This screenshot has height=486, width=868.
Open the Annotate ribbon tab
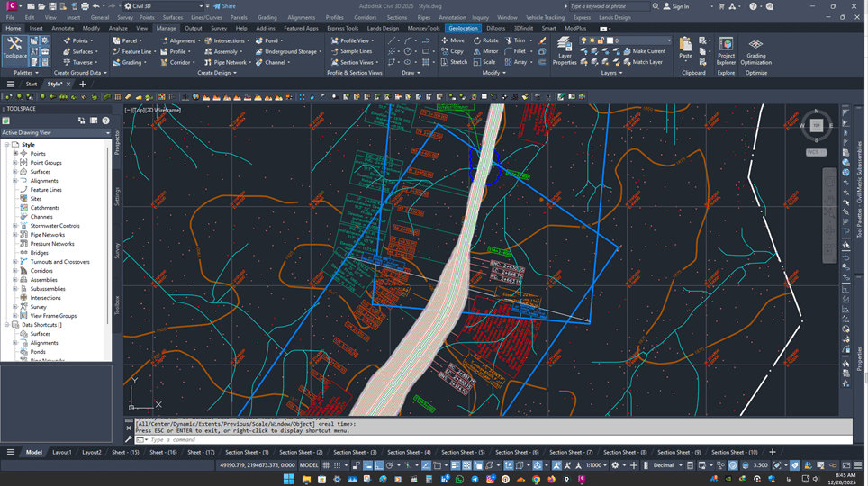click(62, 28)
